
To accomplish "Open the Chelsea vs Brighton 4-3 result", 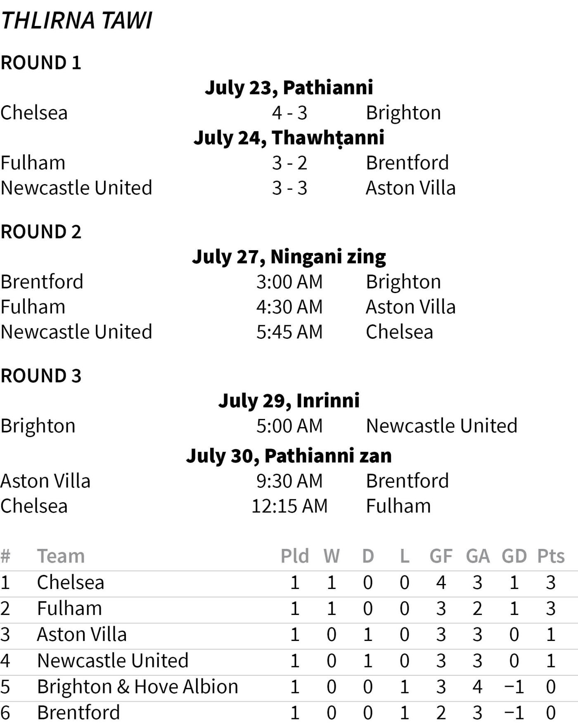I will pyautogui.click(x=289, y=113).
